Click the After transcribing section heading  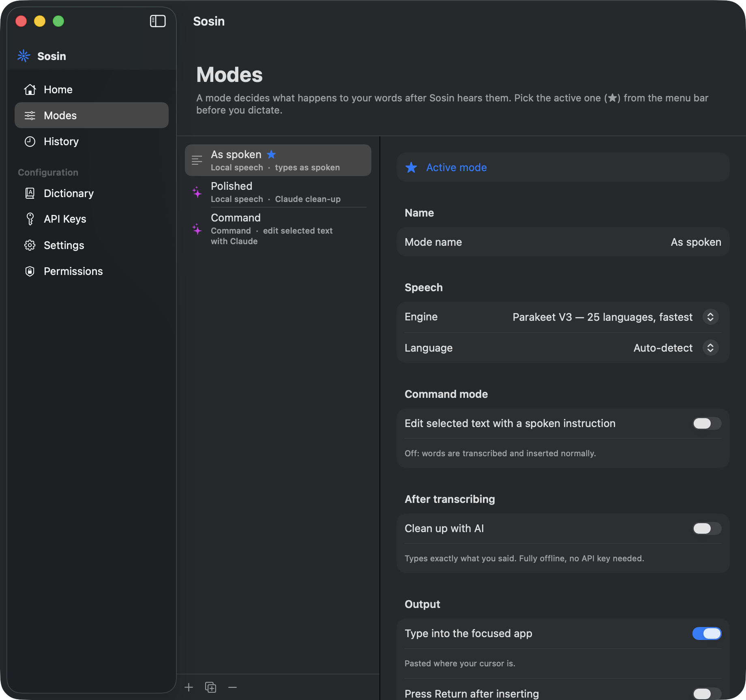(x=450, y=499)
